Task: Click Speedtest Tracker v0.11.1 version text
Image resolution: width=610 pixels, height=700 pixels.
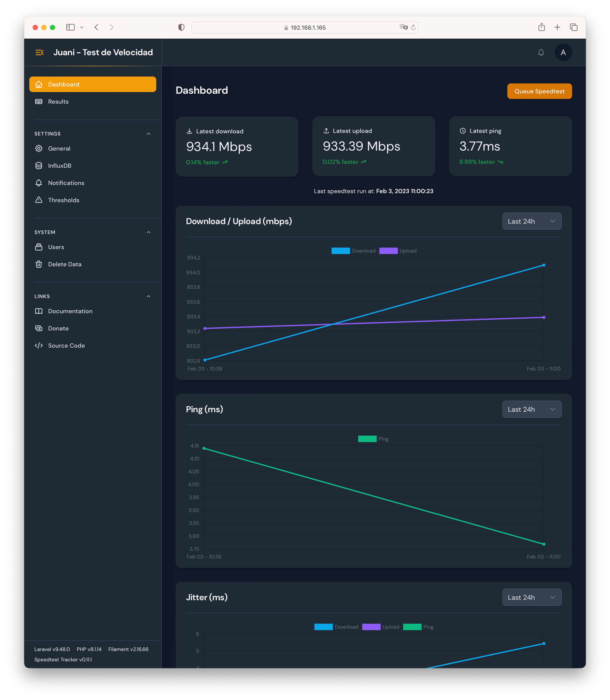Action: click(63, 659)
